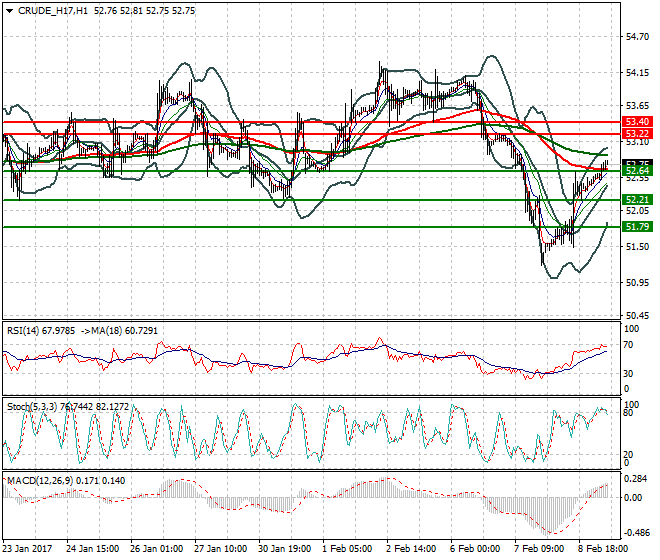
Task: Select the 54.70 price axis value
Action: (x=637, y=37)
